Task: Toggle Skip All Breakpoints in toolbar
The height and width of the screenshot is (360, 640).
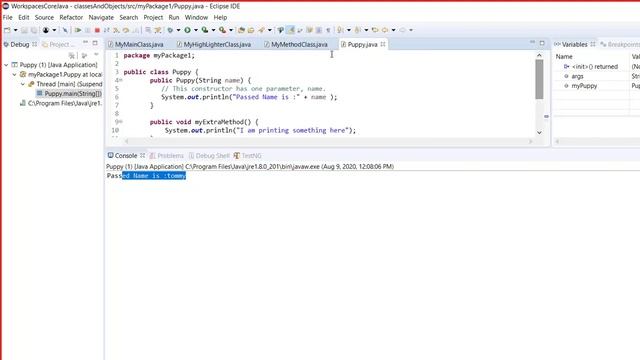Action: point(65,30)
